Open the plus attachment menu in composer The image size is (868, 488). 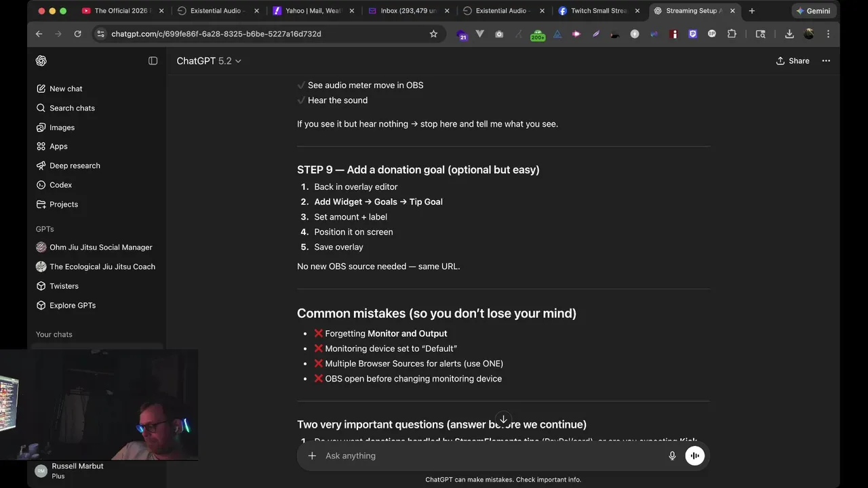point(312,456)
